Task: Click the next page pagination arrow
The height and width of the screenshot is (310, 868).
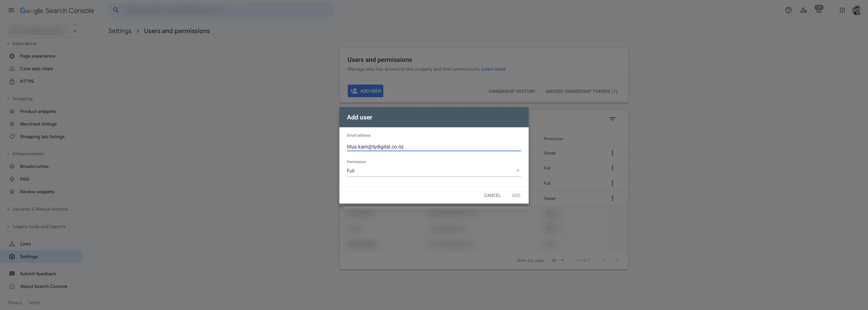Action: tap(618, 260)
